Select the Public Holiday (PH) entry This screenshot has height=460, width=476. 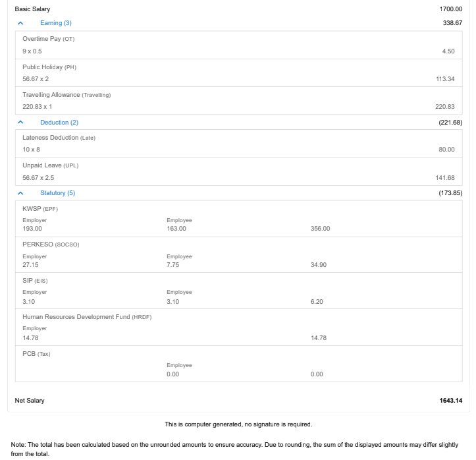coord(49,67)
